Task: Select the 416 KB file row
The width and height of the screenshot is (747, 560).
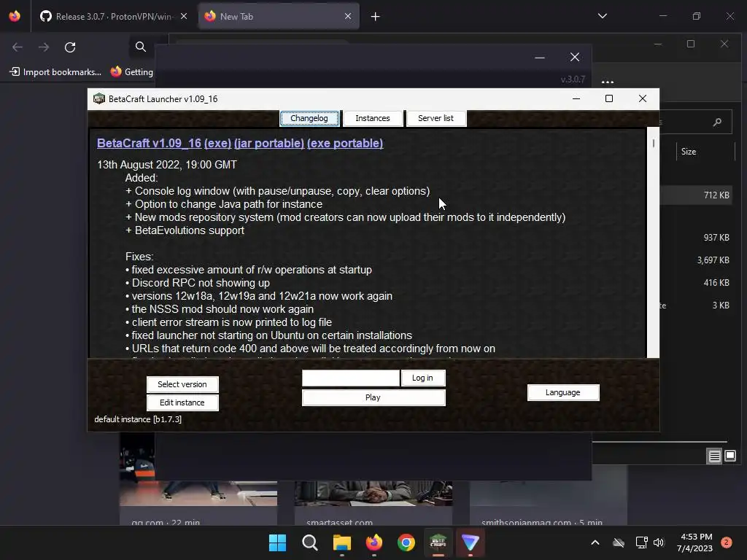Action: (x=697, y=282)
